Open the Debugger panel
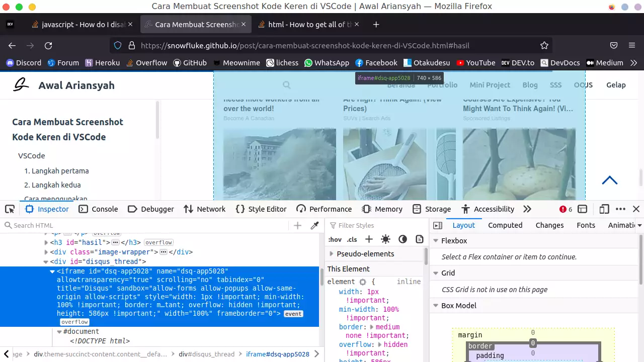 point(151,209)
